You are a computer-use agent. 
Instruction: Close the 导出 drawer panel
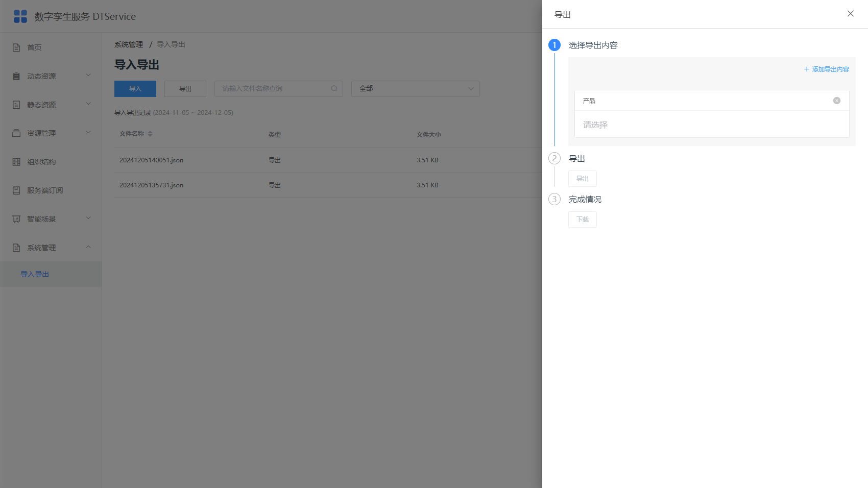click(851, 14)
